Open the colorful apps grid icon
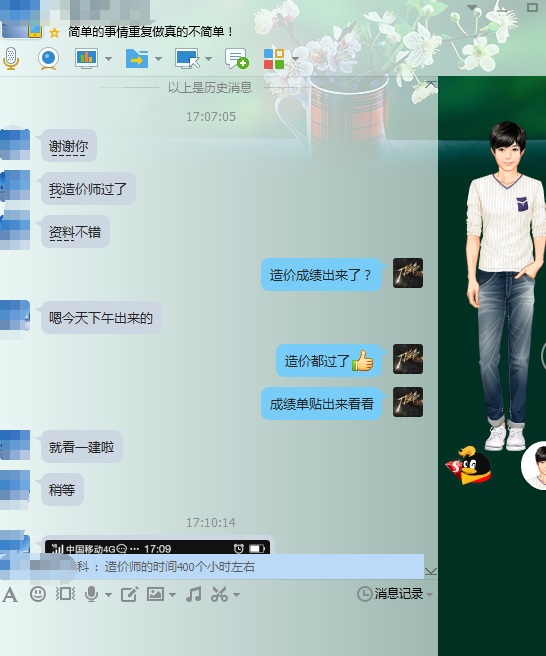546x656 pixels. click(x=274, y=59)
